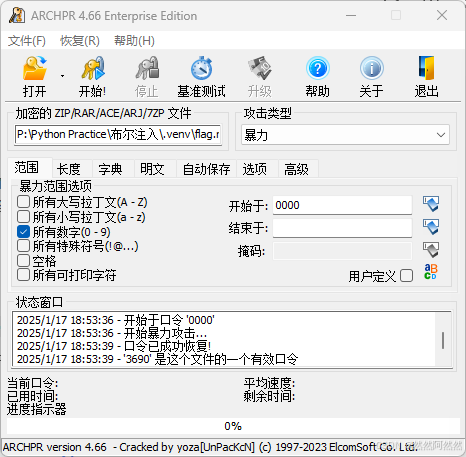Enable 所有大写拉丁文(A - Z) checkbox

tap(23, 202)
